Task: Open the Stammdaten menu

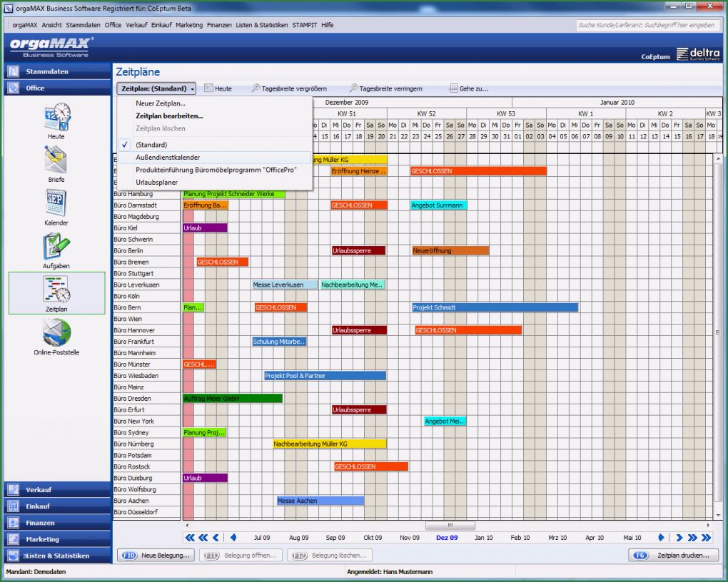Action: point(81,24)
